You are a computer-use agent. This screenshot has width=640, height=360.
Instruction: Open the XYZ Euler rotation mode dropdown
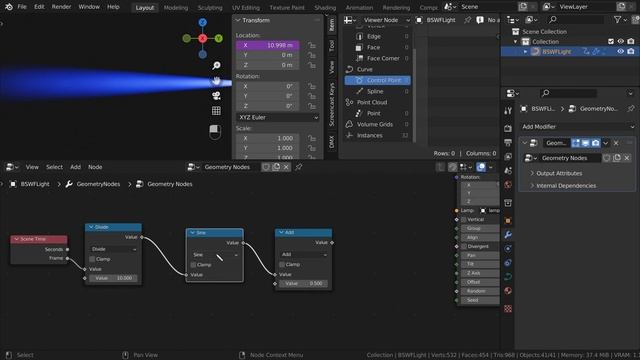tap(278, 117)
